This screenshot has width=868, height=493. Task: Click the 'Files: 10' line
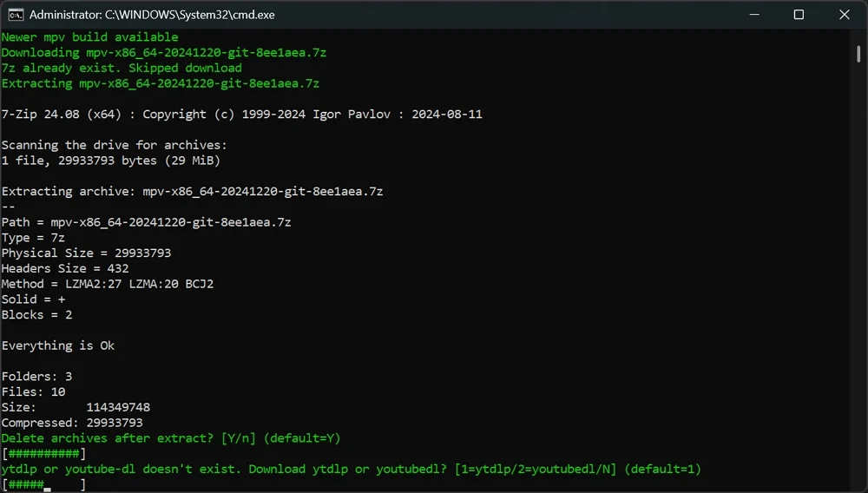coord(33,391)
